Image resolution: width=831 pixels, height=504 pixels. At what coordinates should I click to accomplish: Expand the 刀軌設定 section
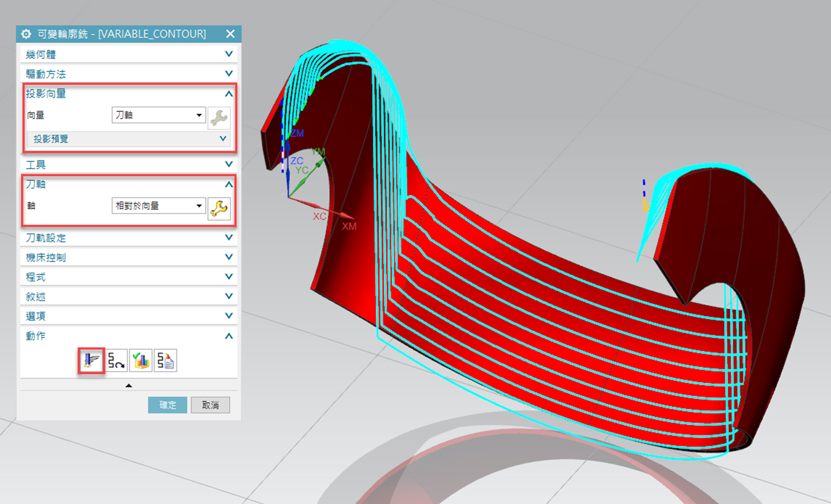128,238
